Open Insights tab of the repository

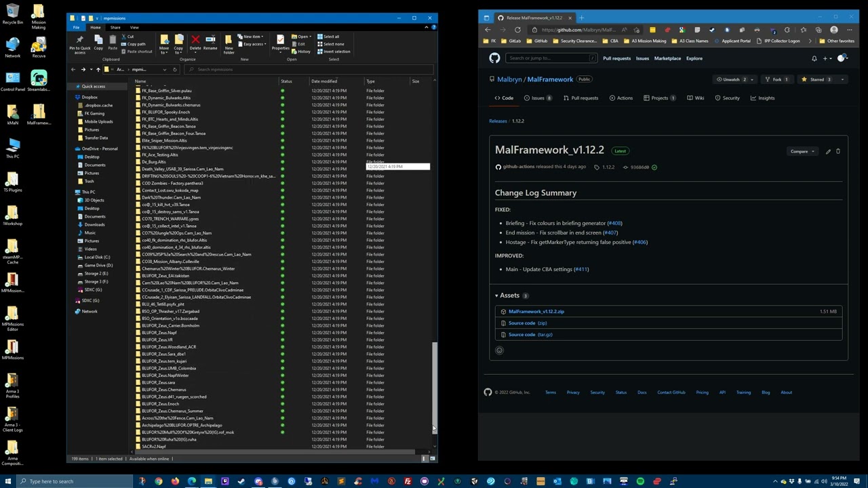point(762,98)
